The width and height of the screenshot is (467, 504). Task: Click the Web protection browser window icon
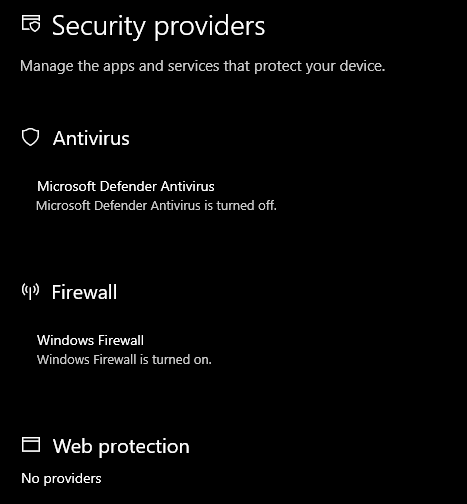tap(31, 445)
